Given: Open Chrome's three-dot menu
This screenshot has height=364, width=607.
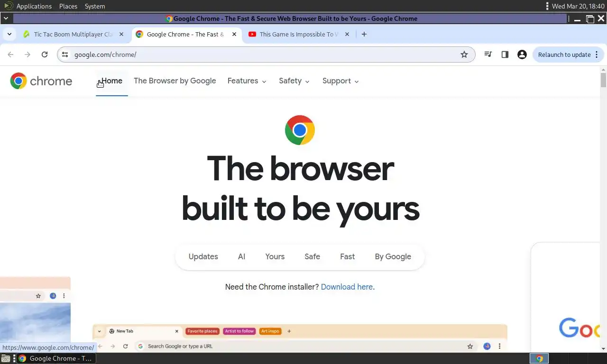Looking at the screenshot, I should 597,55.
